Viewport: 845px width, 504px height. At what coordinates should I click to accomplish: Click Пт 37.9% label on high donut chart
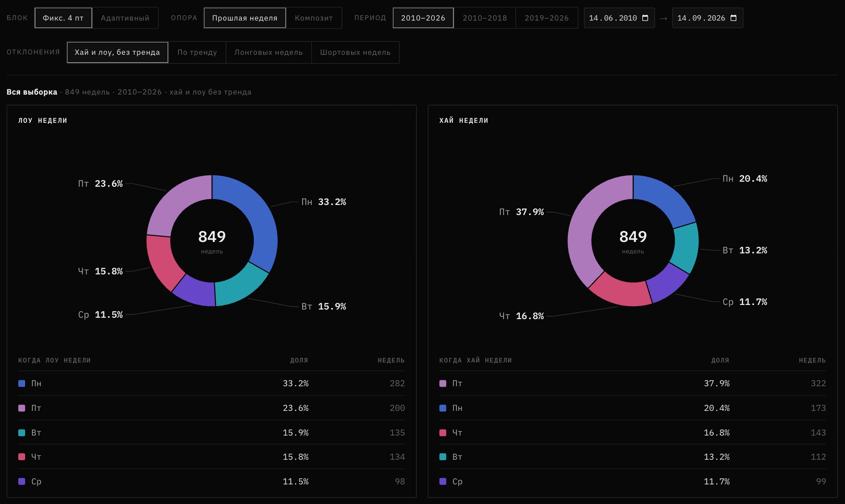pyautogui.click(x=521, y=212)
